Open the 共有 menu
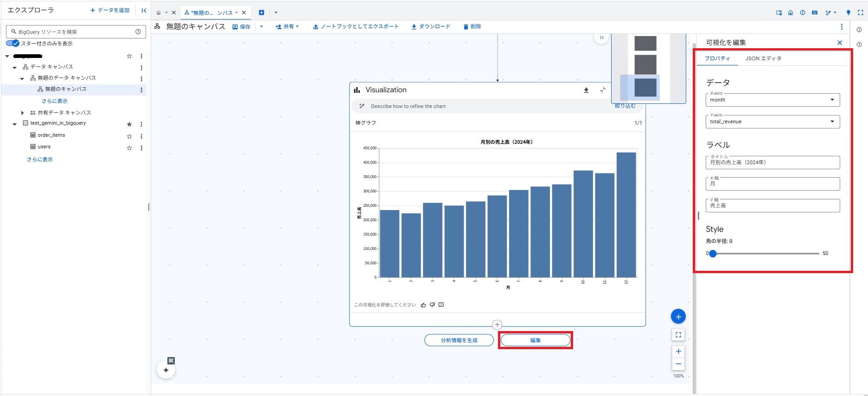The width and height of the screenshot is (868, 396). click(287, 27)
